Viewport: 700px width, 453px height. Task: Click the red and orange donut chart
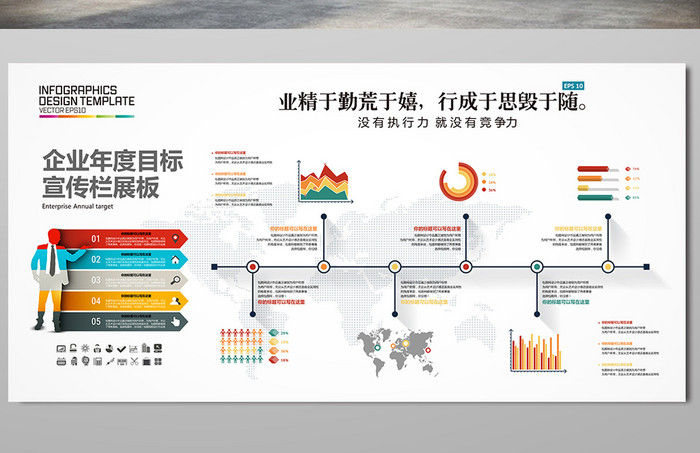tap(458, 181)
